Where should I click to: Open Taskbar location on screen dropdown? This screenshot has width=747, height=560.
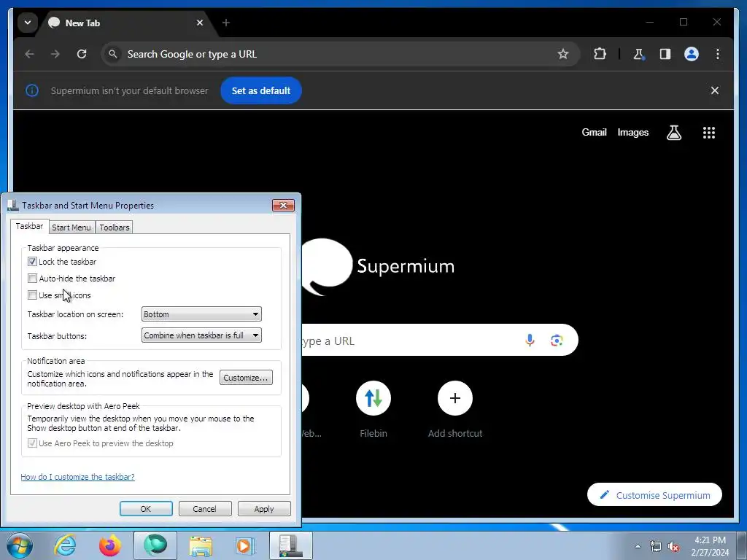pos(201,314)
